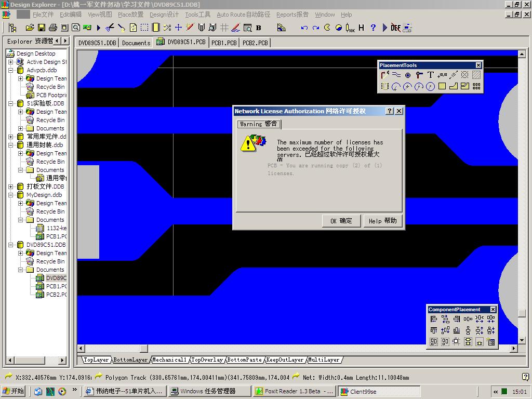
Task: Collapse the MyDesign.ddb tree node
Action: coord(11,195)
